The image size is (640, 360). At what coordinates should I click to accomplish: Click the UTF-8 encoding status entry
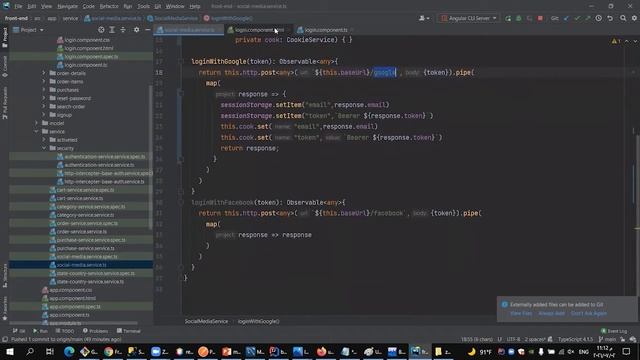tap(513, 339)
